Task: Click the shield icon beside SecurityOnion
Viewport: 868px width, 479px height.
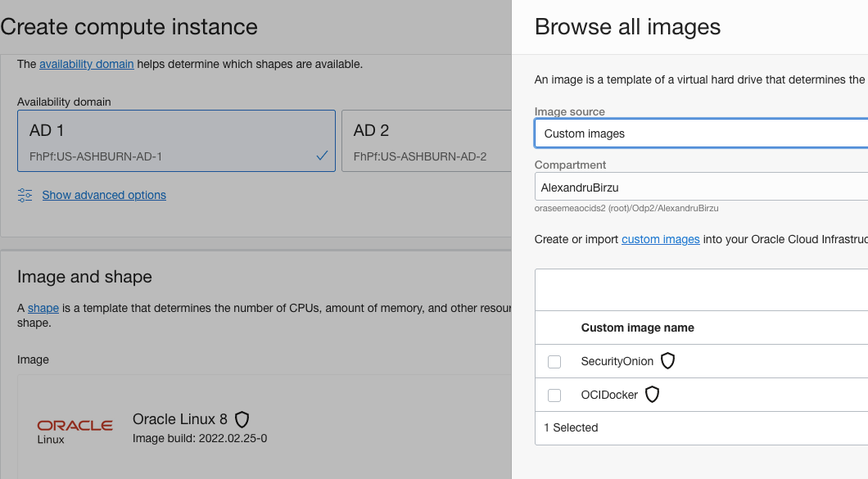Action: pos(667,361)
